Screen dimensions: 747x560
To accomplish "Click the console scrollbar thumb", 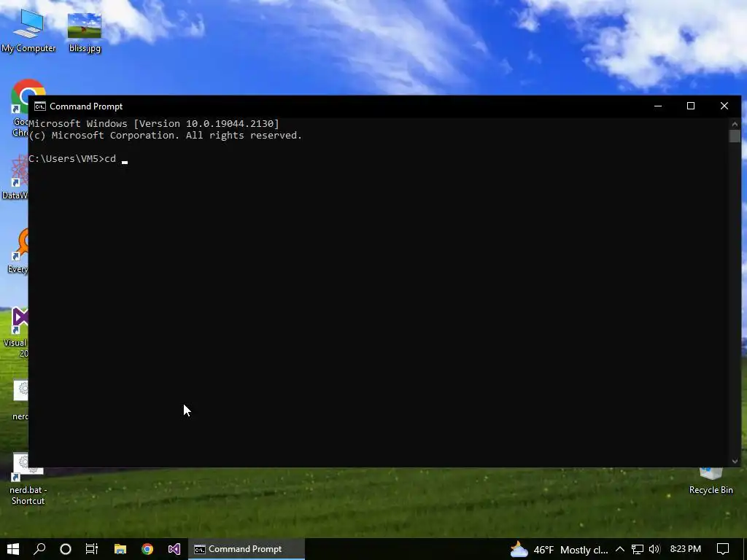I will point(735,136).
